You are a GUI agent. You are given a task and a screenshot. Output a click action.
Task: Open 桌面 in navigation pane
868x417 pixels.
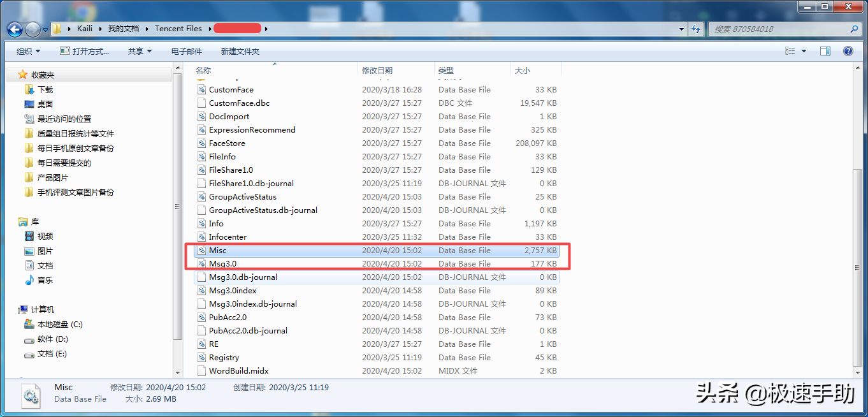45,104
